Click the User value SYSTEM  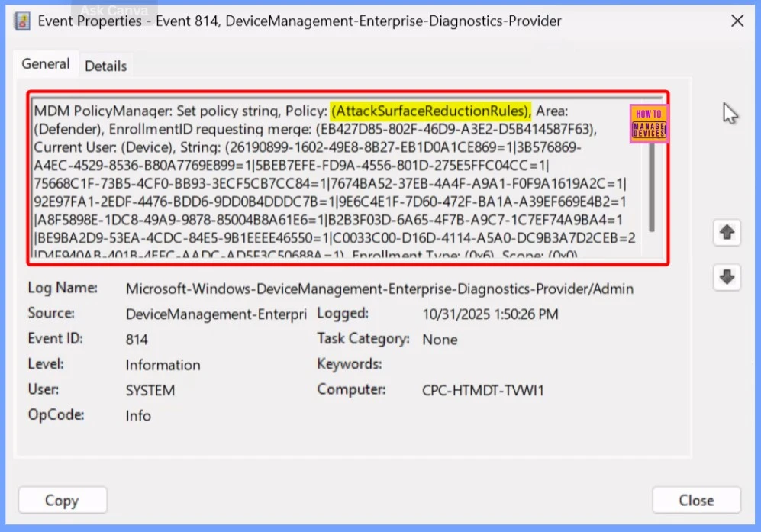click(150, 390)
